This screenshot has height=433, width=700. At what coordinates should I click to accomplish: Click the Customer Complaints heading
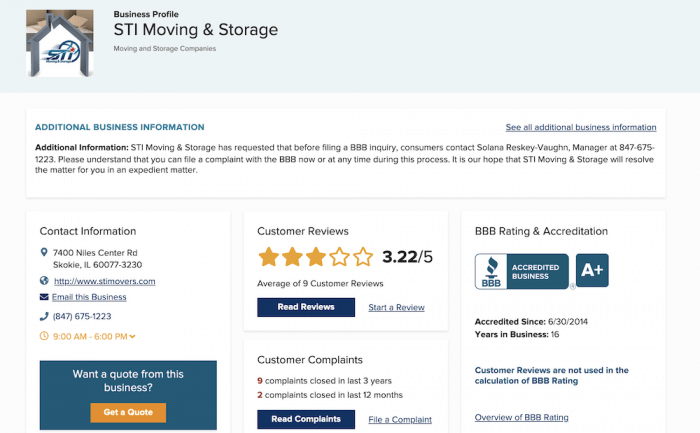click(310, 360)
